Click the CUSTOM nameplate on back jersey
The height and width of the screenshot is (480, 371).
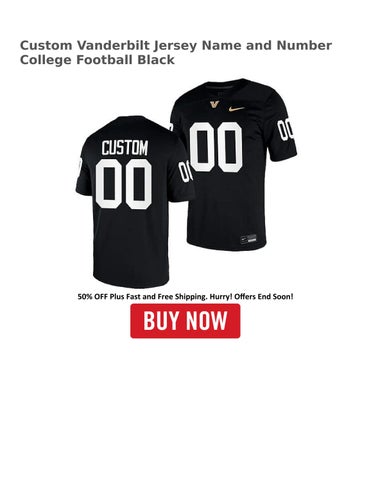[x=125, y=148]
